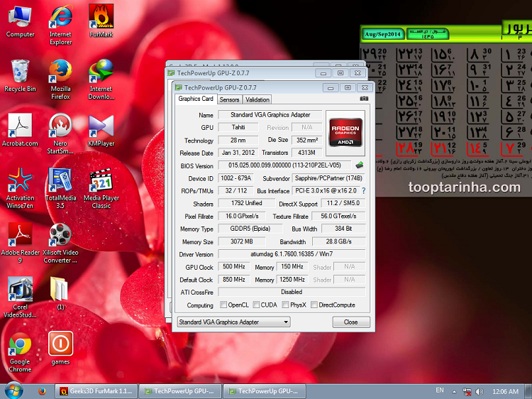Open the Recycle Bin
The width and height of the screenshot is (532, 399).
20,75
